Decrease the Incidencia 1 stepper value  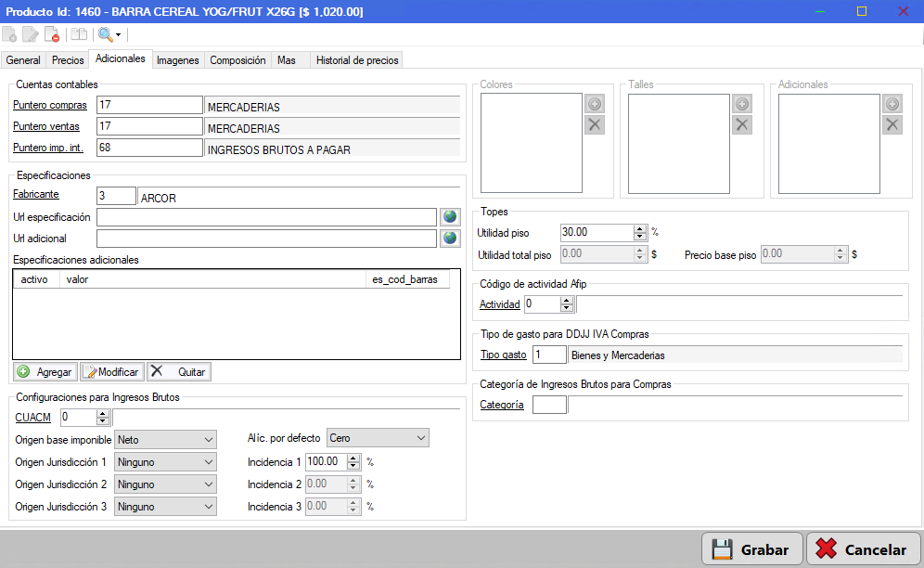(353, 465)
